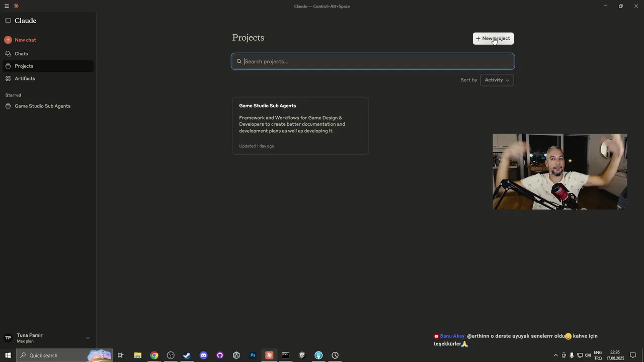Focus the Search projects field

pyautogui.click(x=373, y=61)
